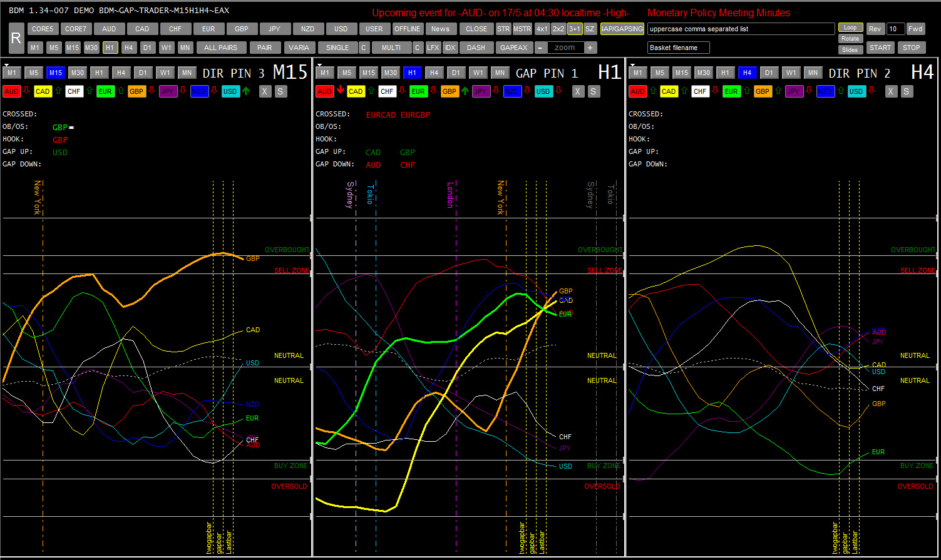Click S button in M15 panel
The image size is (941, 560).
tap(280, 91)
